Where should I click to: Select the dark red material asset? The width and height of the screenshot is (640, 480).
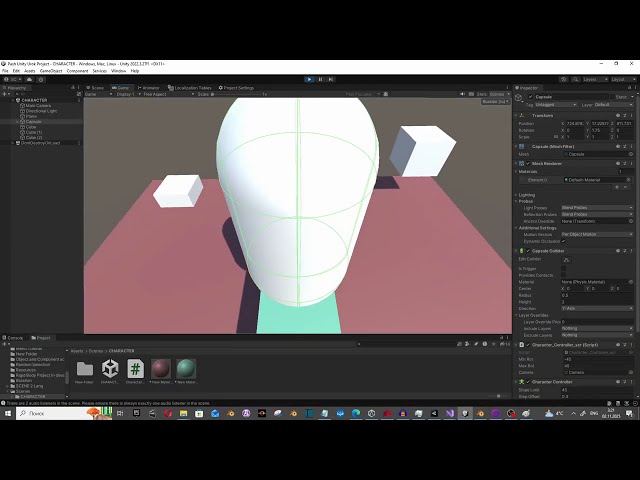(161, 371)
